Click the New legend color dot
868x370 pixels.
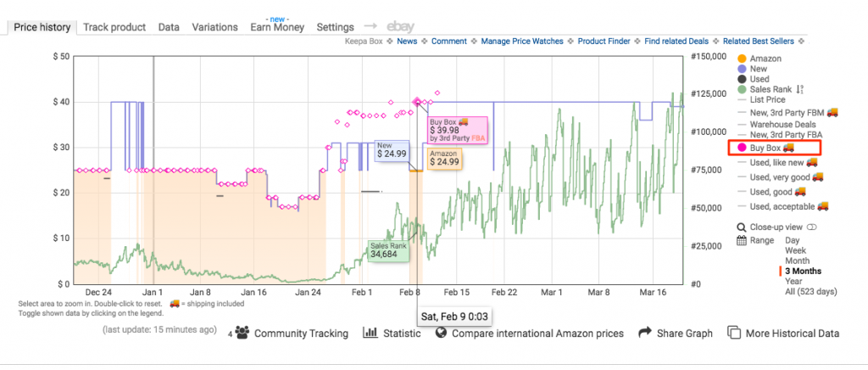coord(743,69)
